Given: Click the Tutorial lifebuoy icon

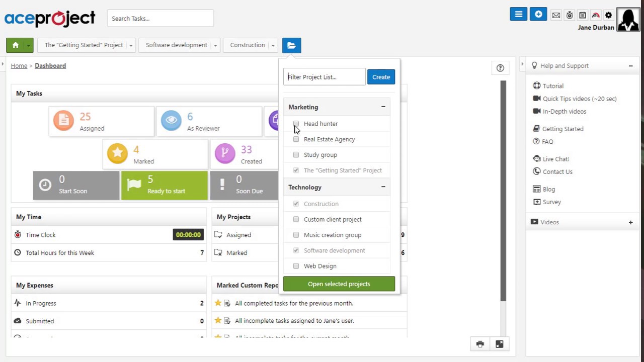Looking at the screenshot, I should 537,86.
